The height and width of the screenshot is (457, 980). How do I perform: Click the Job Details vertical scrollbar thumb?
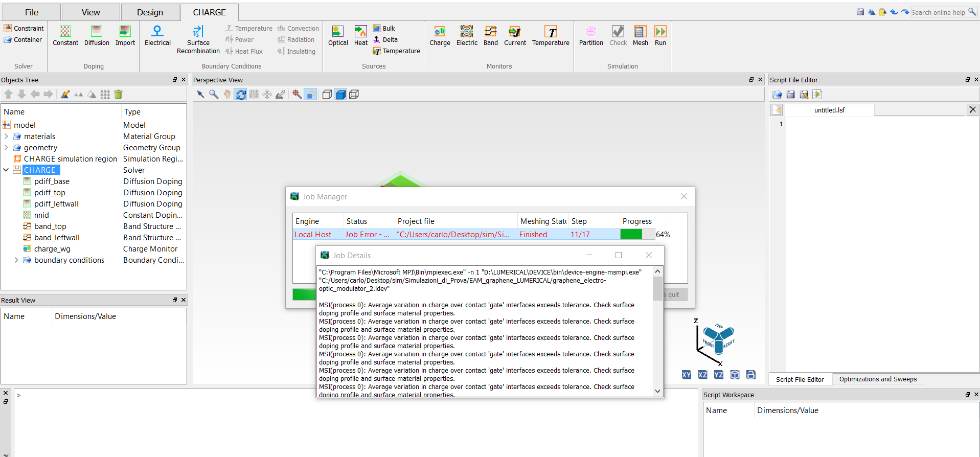coord(657,288)
